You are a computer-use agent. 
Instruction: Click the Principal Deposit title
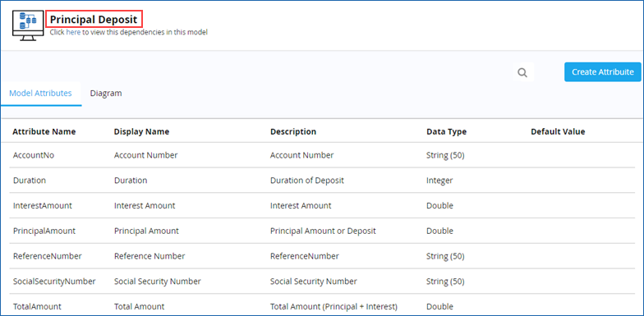coord(94,20)
